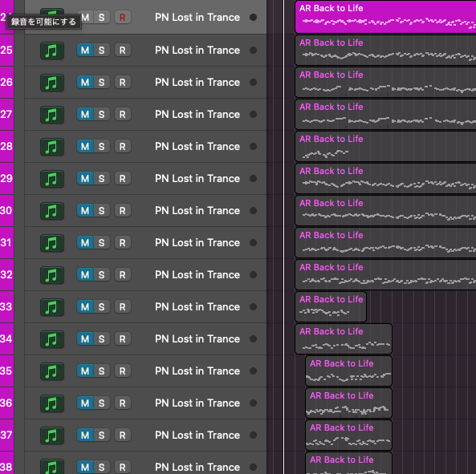Solo track 29 with the S button

[x=102, y=179]
